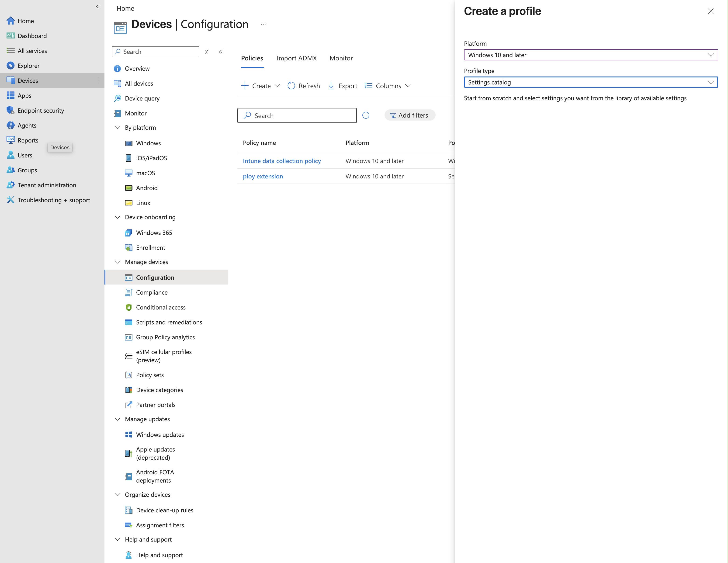This screenshot has width=728, height=563.
Task: Expand the Create menu
Action: click(x=260, y=86)
